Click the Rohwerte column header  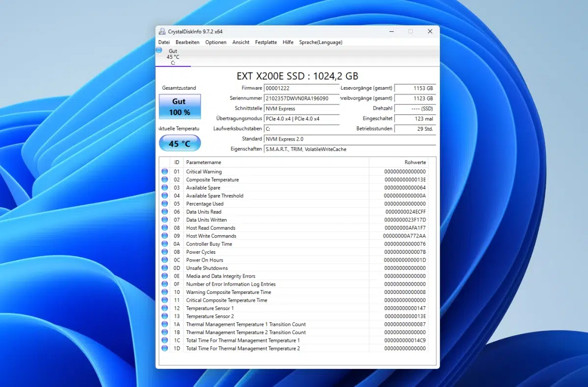[x=399, y=162]
